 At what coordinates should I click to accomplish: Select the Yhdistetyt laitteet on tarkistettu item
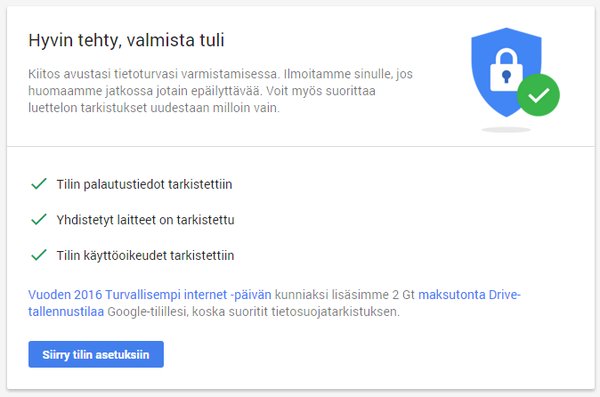click(145, 220)
